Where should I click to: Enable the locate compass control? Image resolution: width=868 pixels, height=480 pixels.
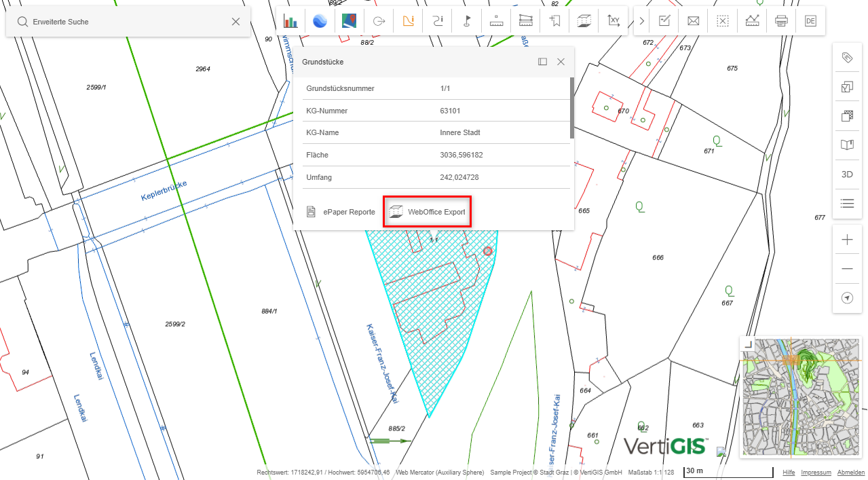click(846, 297)
